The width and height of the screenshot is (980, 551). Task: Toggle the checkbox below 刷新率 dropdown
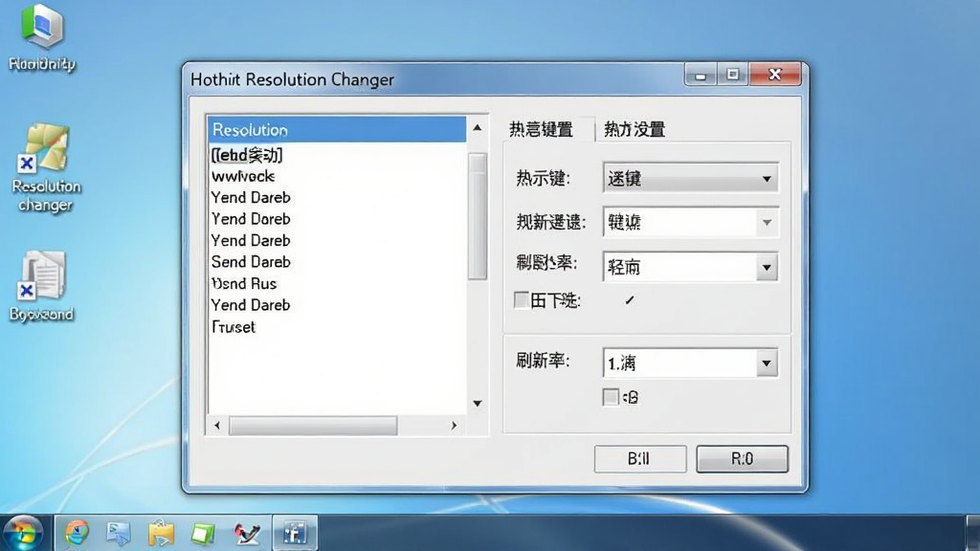611,397
